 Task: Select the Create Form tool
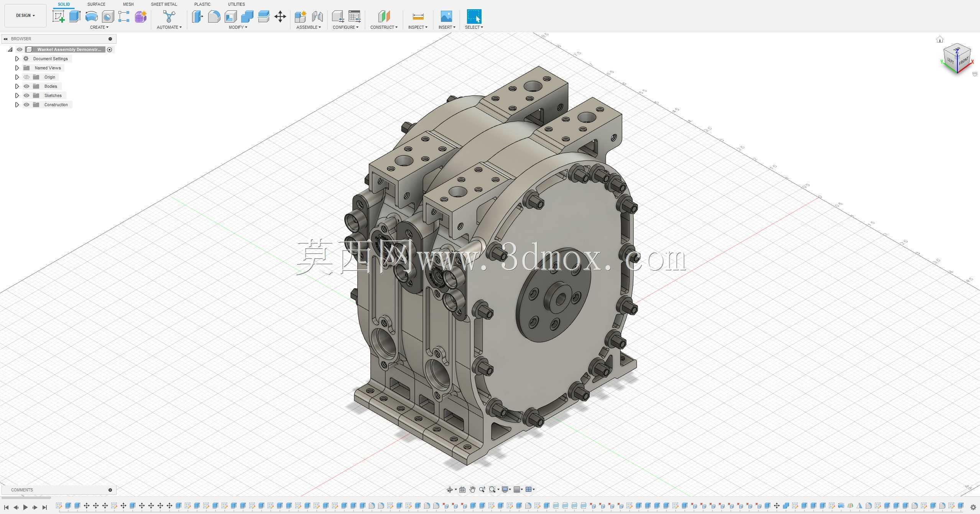tap(141, 16)
